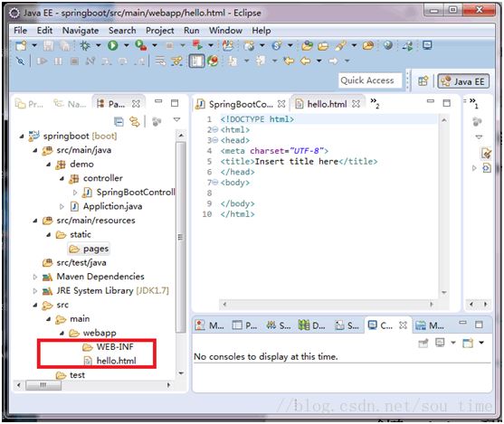Collapse the body tag fold marker
Image resolution: width=504 pixels, height=424 pixels.
point(215,183)
